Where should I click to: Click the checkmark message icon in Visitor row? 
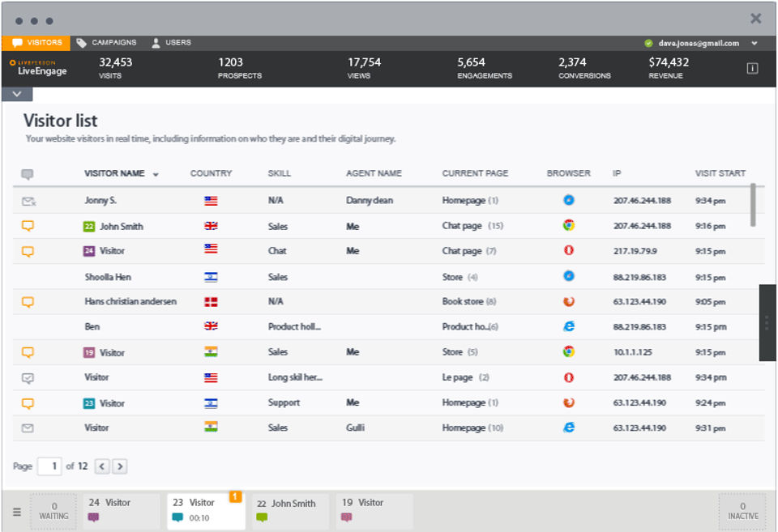(x=28, y=377)
